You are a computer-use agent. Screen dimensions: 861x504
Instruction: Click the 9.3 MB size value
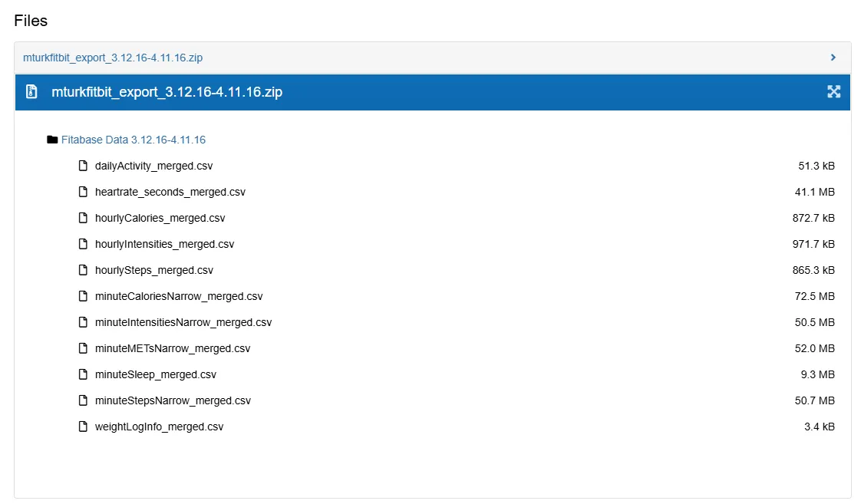tap(817, 374)
